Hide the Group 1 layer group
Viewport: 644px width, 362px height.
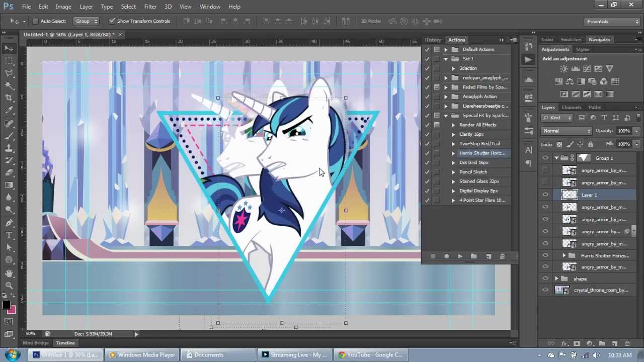(545, 158)
